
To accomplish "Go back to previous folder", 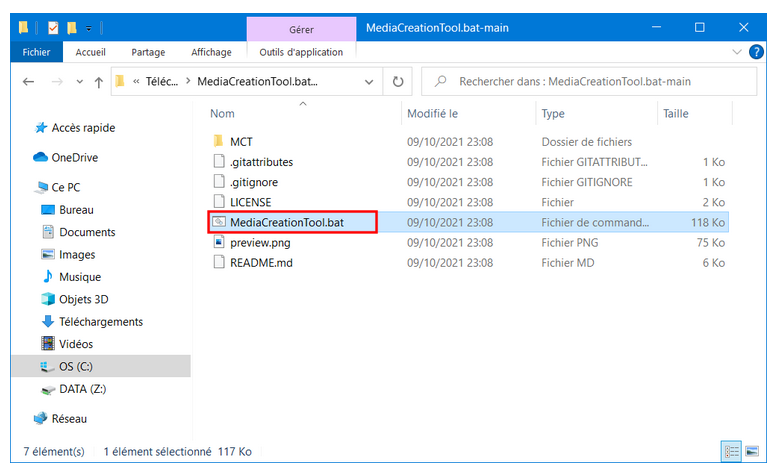I will (x=28, y=81).
